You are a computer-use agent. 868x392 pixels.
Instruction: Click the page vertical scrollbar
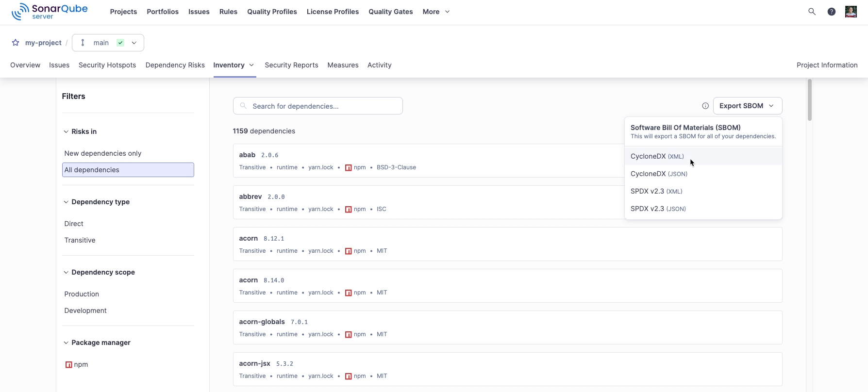pyautogui.click(x=809, y=100)
